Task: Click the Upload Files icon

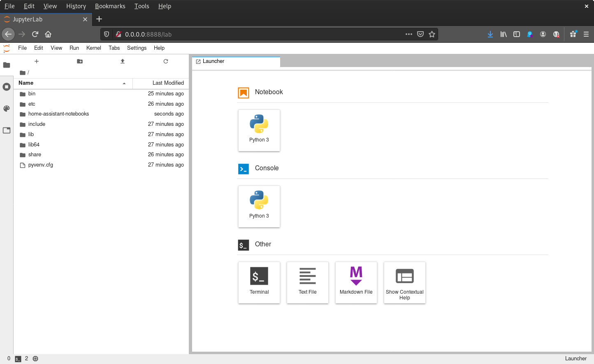Action: [x=123, y=61]
